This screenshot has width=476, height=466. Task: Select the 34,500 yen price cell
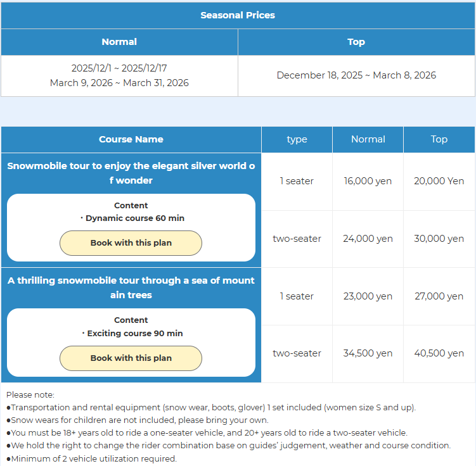point(368,353)
